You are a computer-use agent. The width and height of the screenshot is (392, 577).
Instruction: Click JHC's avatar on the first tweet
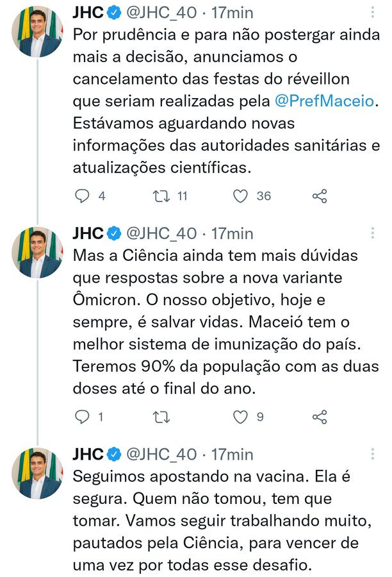point(38,31)
